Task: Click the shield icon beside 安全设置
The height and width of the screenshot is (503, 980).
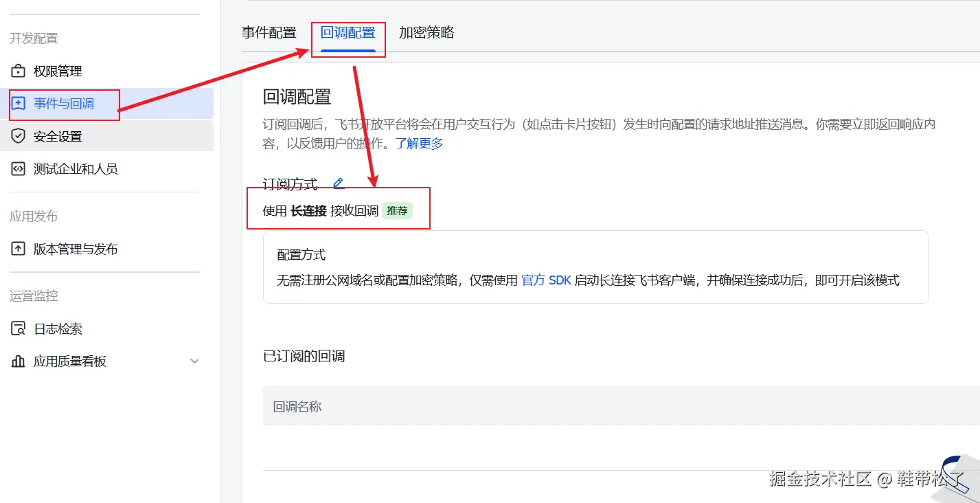Action: tap(18, 136)
